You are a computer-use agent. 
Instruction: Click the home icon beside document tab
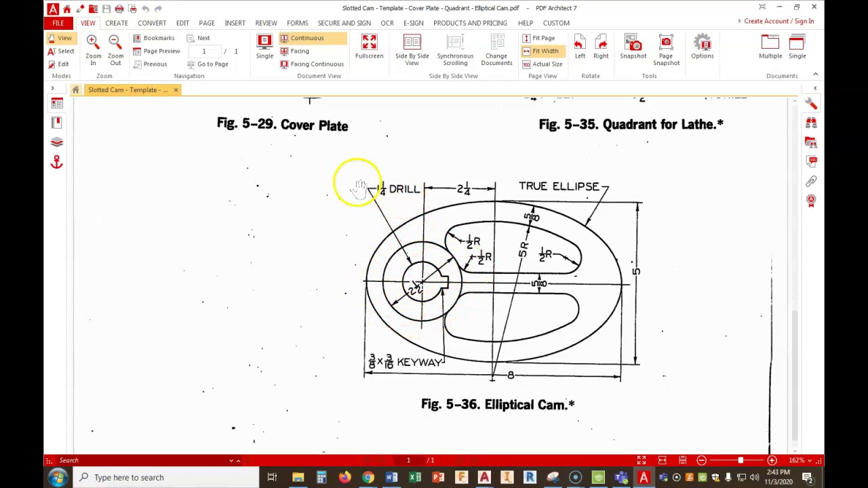pyautogui.click(x=75, y=89)
